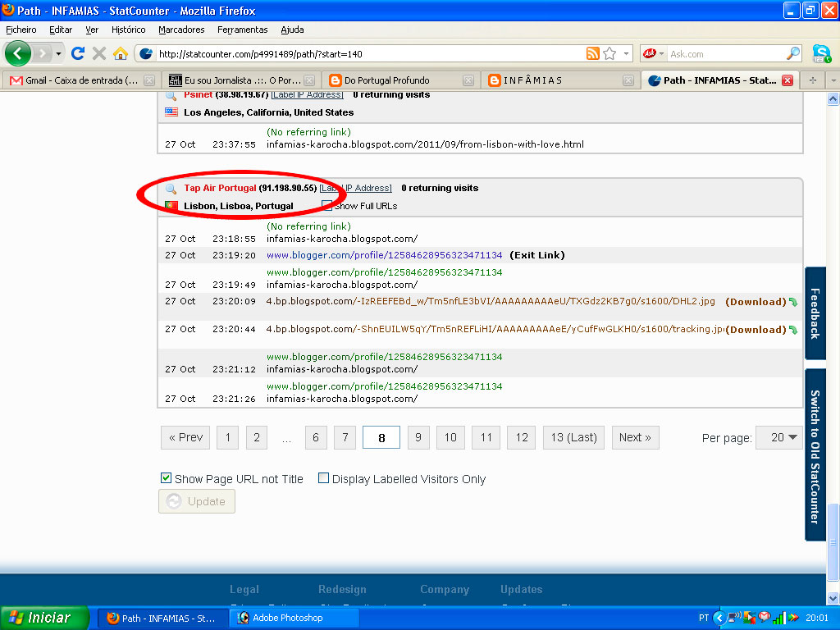The width and height of the screenshot is (840, 630).
Task: Expand hidden tray icons with the arrow
Action: click(x=719, y=618)
